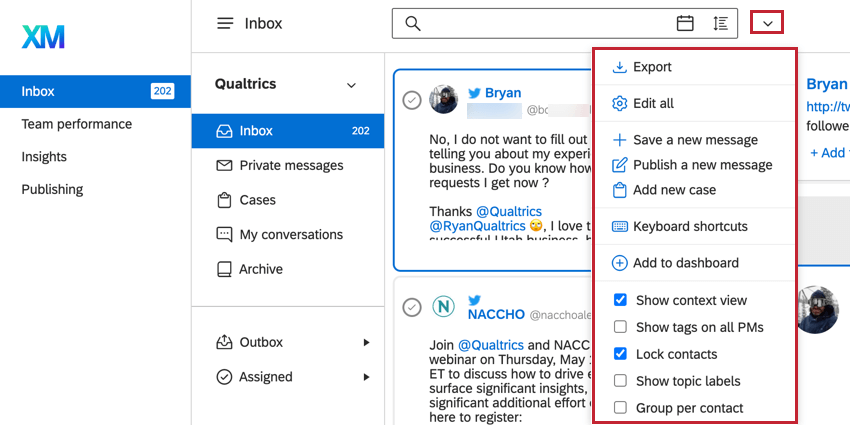Open the Qualtrics Inbox folder
The width and height of the screenshot is (850, 425).
coord(288,131)
